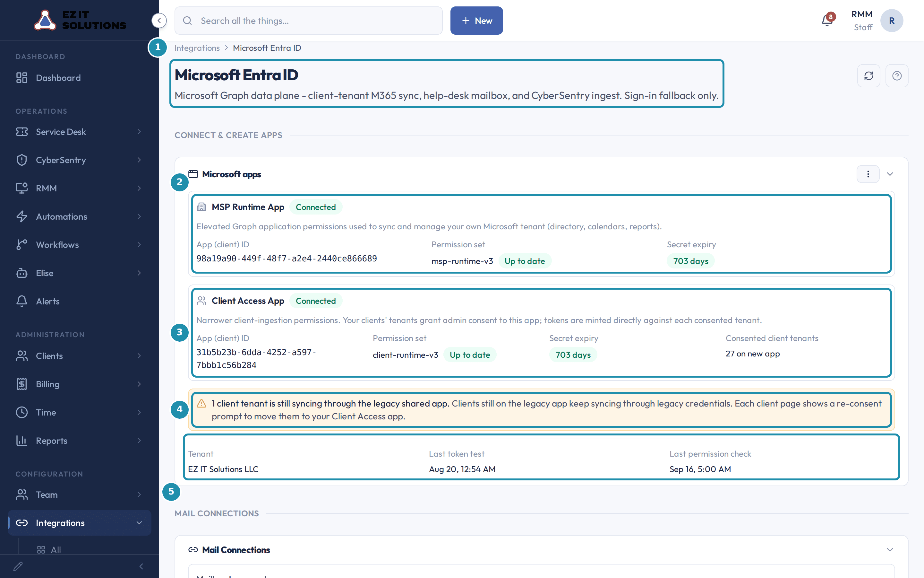
Task: Open the Alerts menu item
Action: coord(80,301)
